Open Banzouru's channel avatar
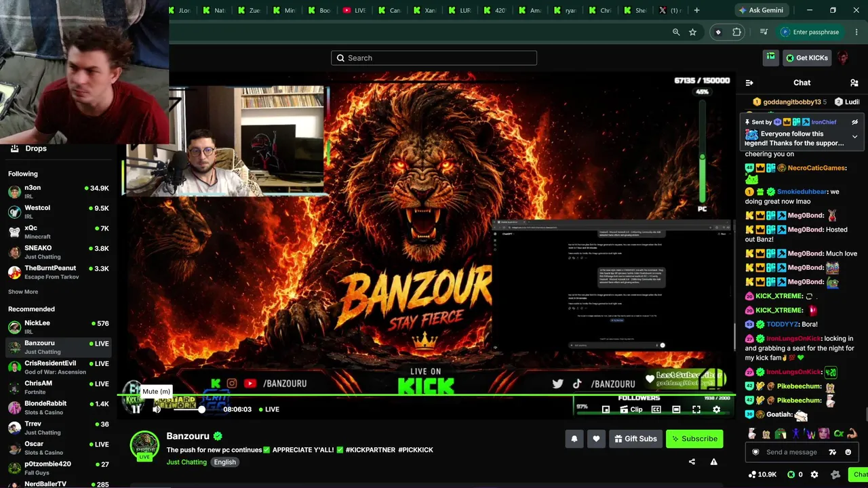 pyautogui.click(x=144, y=445)
